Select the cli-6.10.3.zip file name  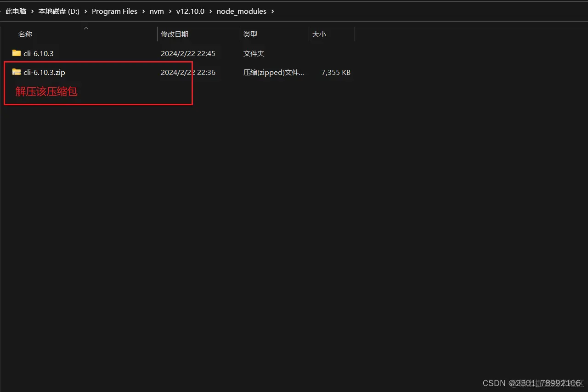44,72
